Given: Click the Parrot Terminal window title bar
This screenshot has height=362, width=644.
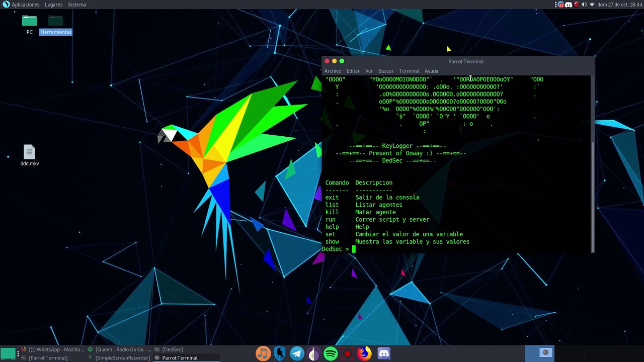Looking at the screenshot, I should 458,61.
